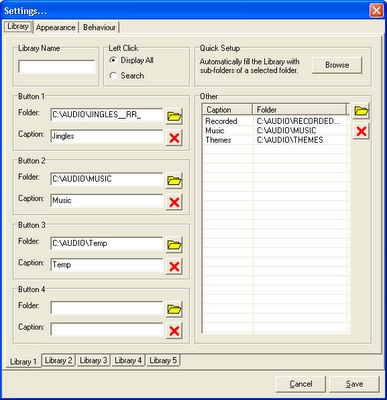This screenshot has height=400, width=387.
Task: Sort by the Caption column header
Action: click(x=227, y=110)
